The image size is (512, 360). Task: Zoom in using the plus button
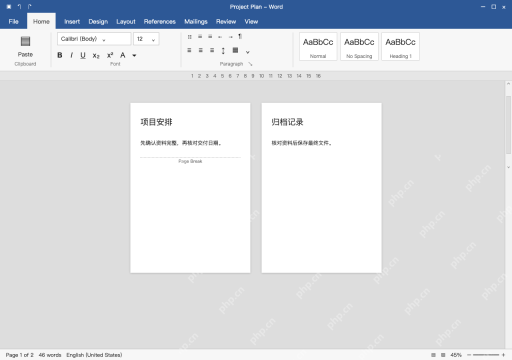tap(503, 355)
